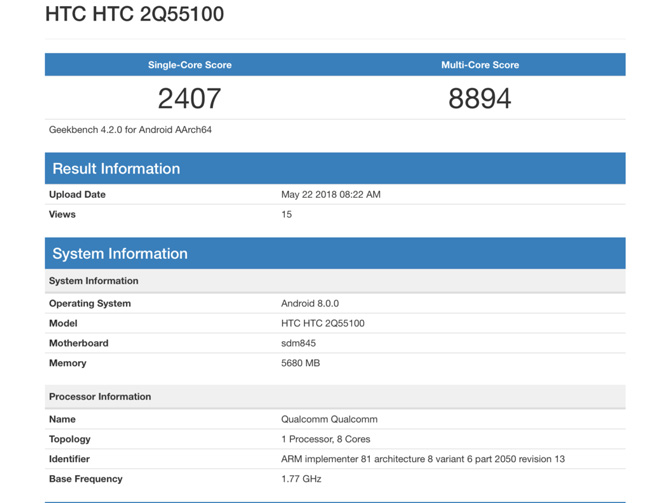Click the 1 Processor, 8 Cores value
The height and width of the screenshot is (503, 650).
(325, 439)
